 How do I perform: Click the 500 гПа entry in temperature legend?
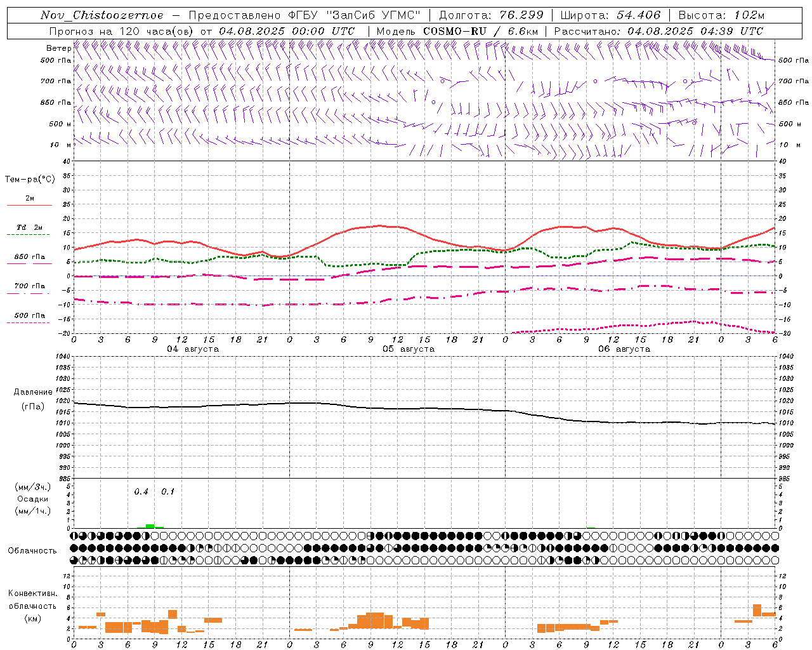pyautogui.click(x=30, y=315)
